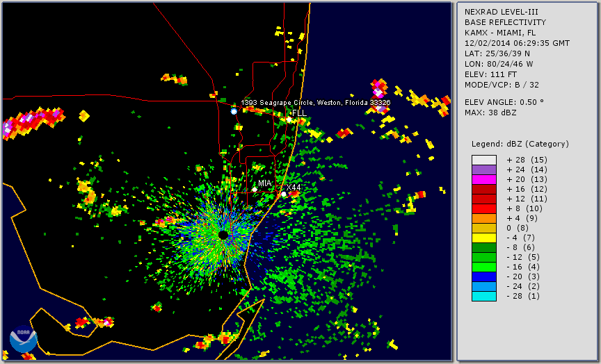Click the +16 (12) dark red swatch

[x=484, y=189]
